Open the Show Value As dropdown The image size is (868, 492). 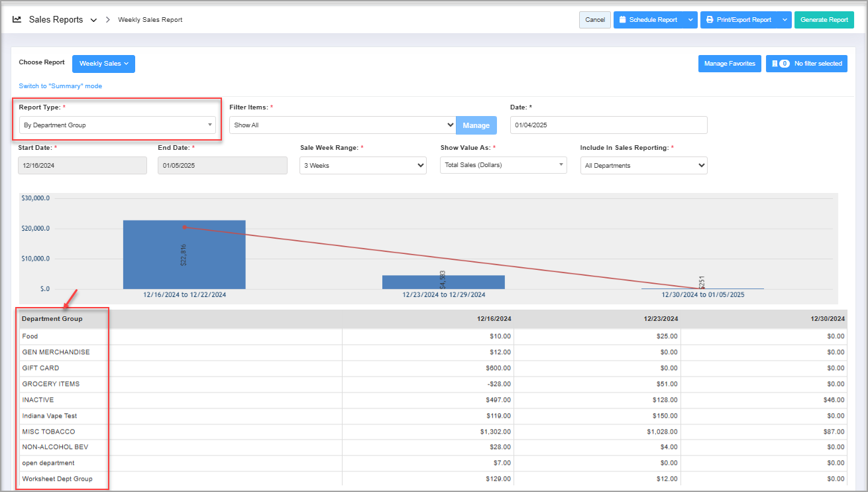[504, 165]
